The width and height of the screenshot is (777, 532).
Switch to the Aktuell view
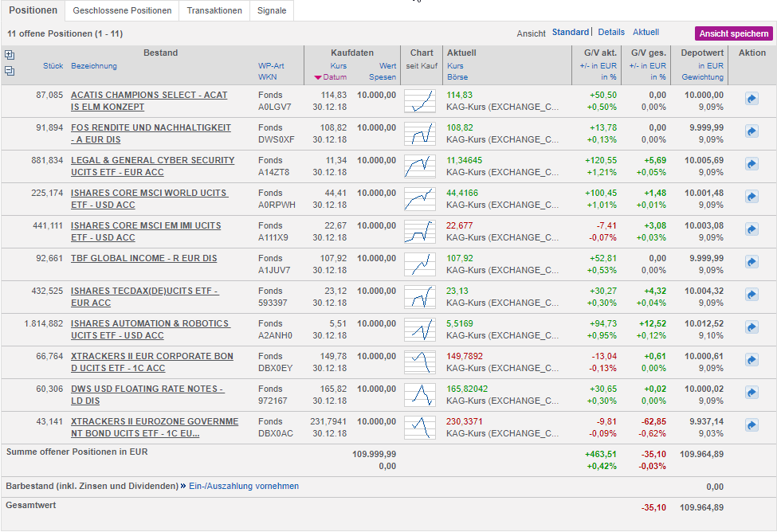click(646, 33)
